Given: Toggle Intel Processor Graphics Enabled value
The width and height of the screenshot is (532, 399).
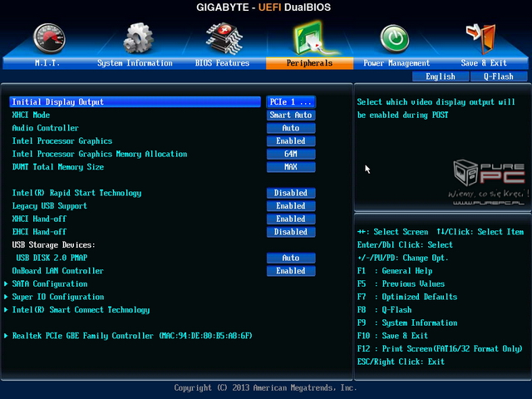Looking at the screenshot, I should pos(291,140).
